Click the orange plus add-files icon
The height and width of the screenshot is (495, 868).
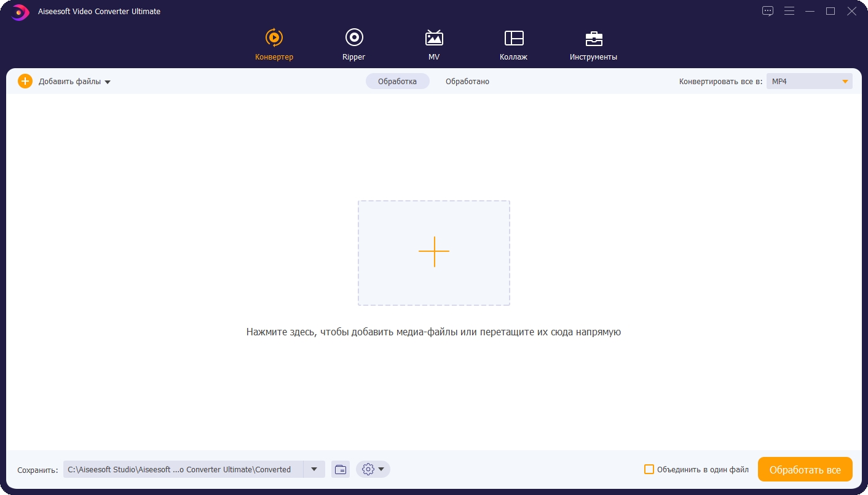25,81
